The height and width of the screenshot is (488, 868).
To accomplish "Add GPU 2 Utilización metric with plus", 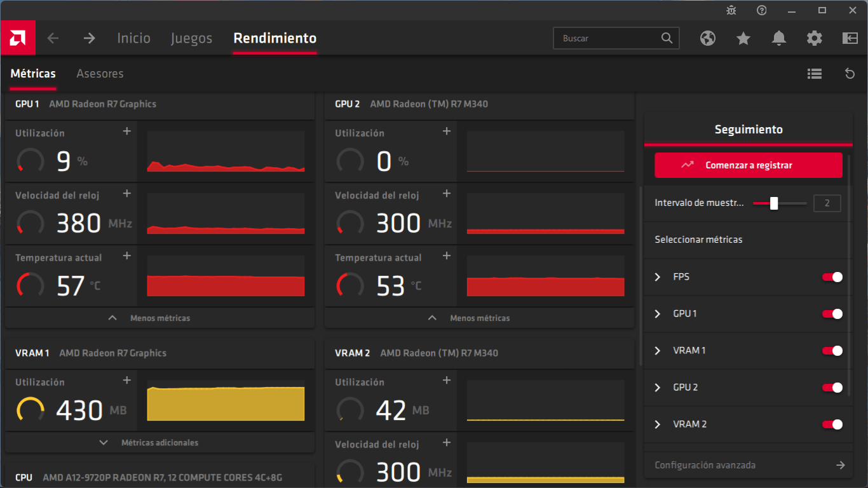I will pos(447,131).
